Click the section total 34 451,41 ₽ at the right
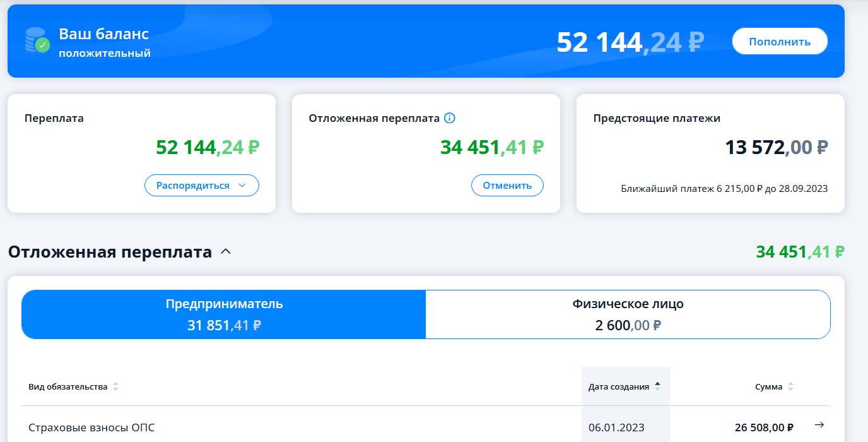Viewport: 868px width, 442px height. point(801,252)
